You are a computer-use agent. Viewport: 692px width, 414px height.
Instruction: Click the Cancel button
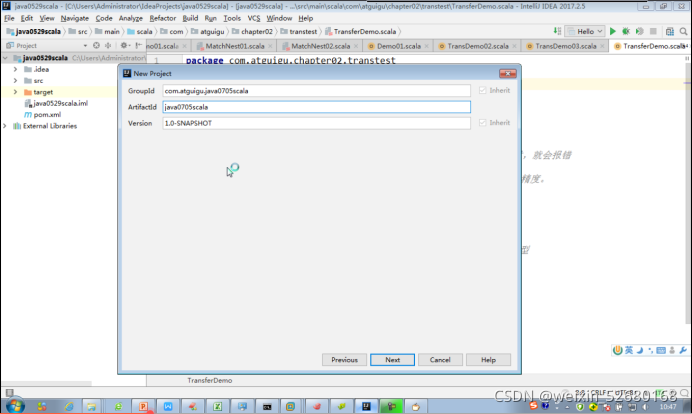coord(440,360)
